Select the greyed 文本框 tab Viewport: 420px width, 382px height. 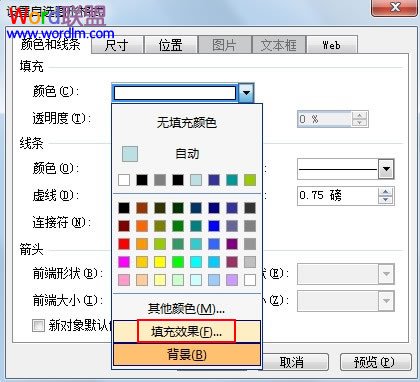tap(279, 45)
